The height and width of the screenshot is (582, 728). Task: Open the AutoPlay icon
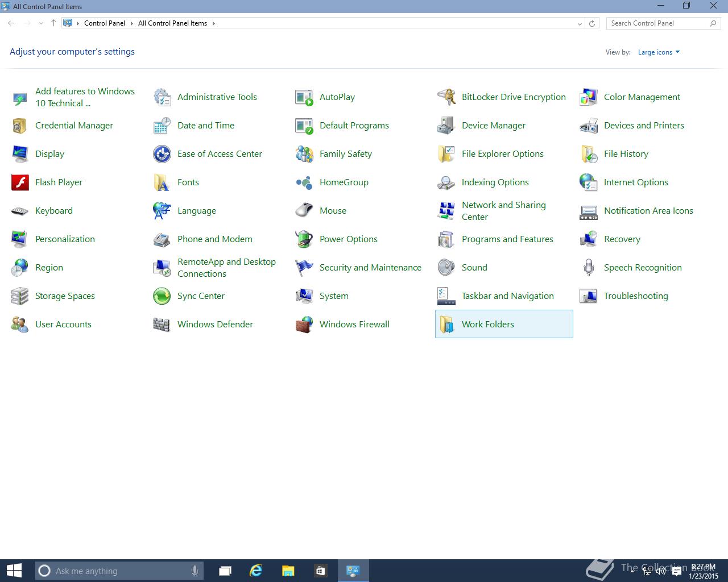click(304, 97)
